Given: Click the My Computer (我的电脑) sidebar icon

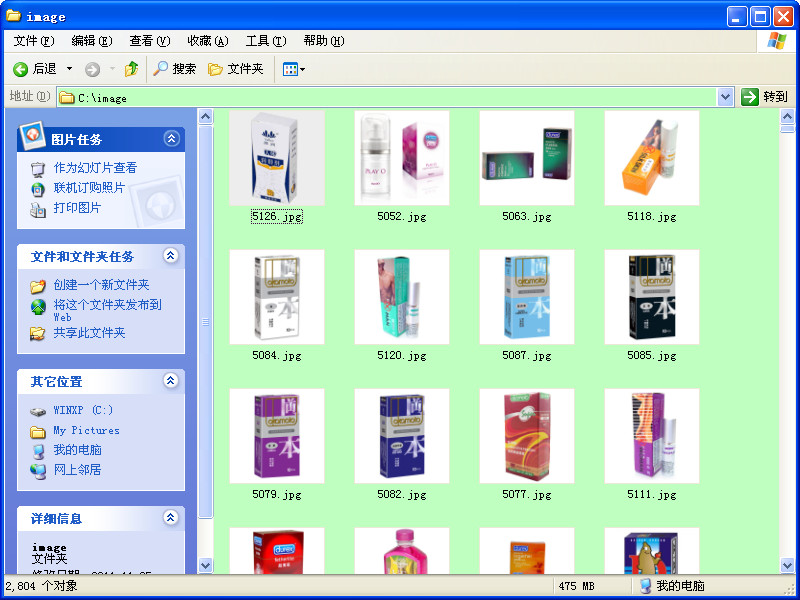Looking at the screenshot, I should click(38, 451).
